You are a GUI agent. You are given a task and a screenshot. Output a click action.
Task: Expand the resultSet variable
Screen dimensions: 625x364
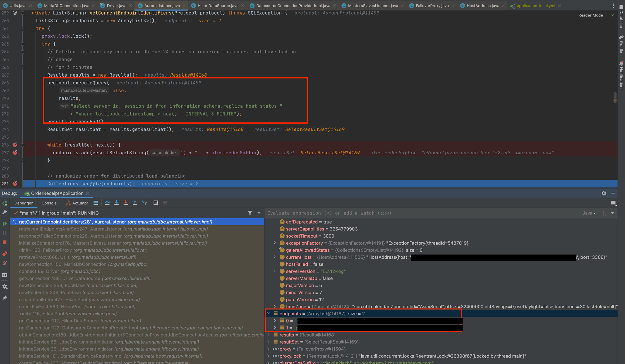point(269,342)
